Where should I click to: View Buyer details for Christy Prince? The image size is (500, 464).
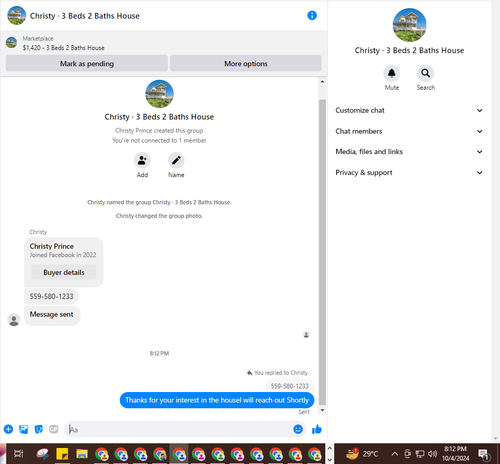(x=64, y=272)
